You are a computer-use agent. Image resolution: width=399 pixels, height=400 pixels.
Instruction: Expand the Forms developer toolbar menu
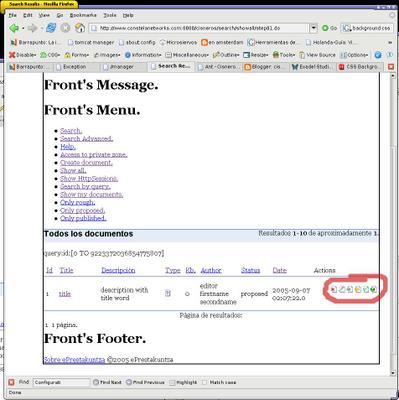pos(77,55)
